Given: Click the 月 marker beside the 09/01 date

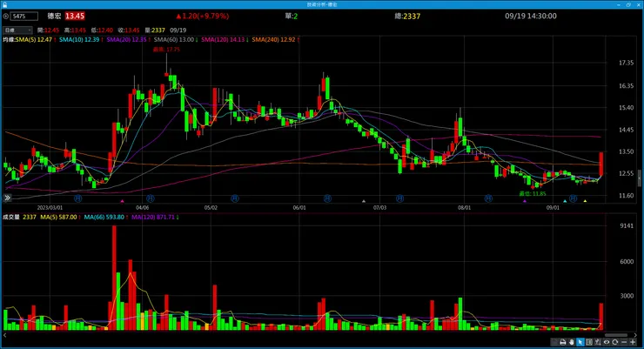Looking at the screenshot, I should tap(573, 198).
